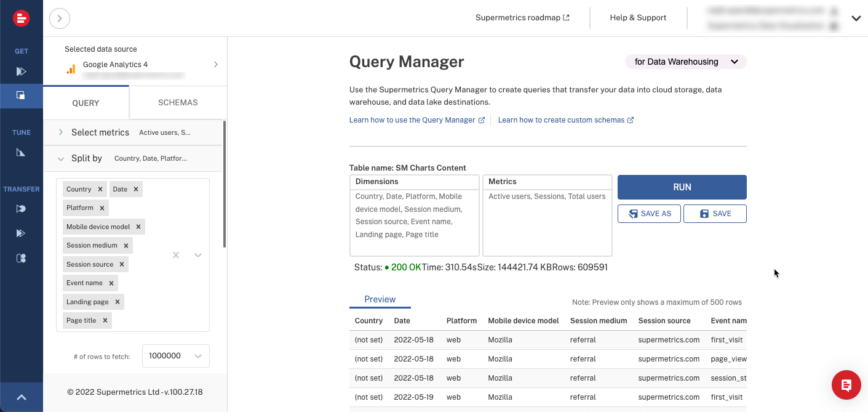Open the rows to fetch dropdown

tap(176, 356)
